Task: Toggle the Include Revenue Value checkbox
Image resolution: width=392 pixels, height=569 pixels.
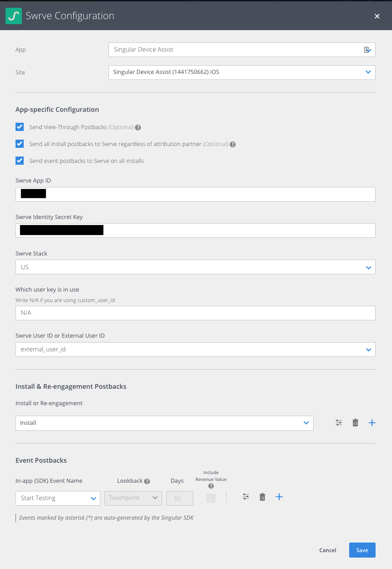Action: click(x=211, y=498)
